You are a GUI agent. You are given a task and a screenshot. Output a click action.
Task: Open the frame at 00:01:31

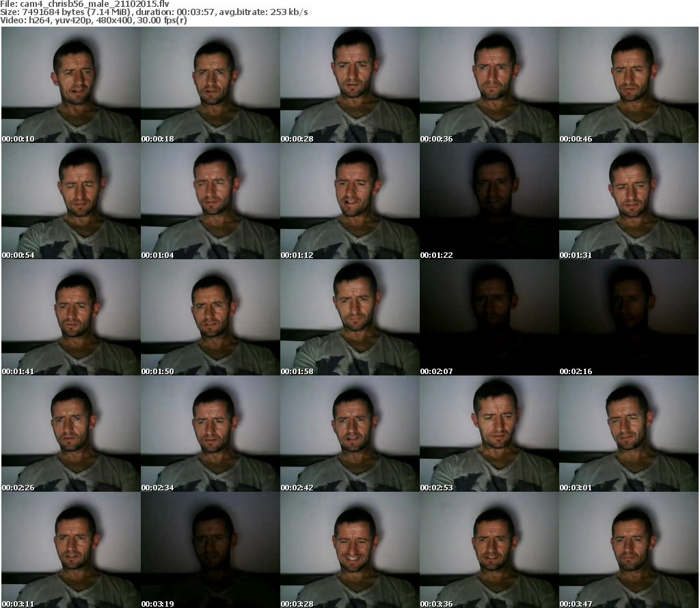click(629, 201)
